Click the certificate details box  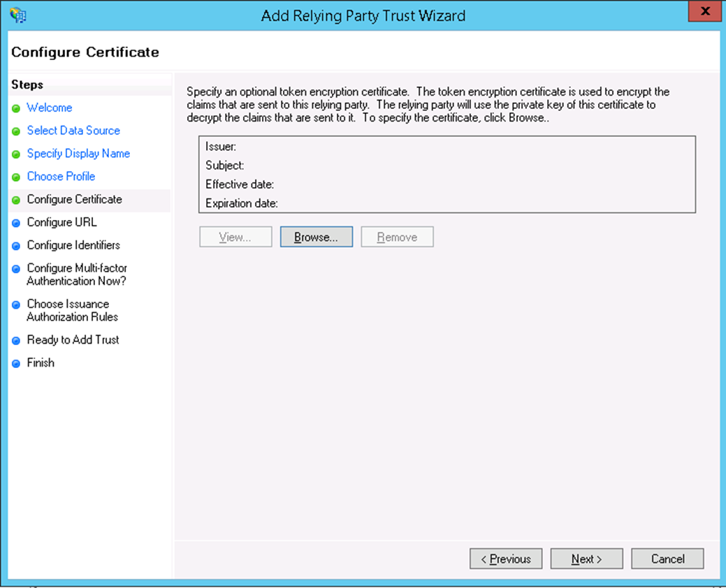(447, 174)
